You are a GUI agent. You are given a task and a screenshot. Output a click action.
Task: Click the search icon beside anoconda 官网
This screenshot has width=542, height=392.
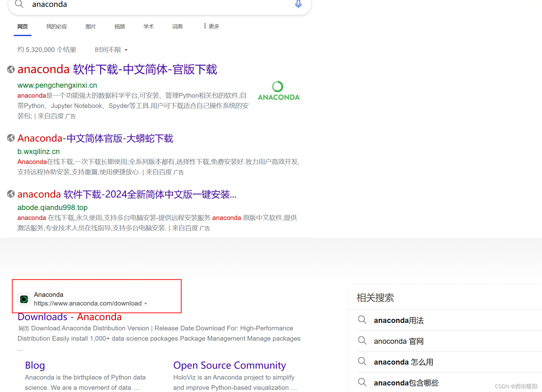[362, 341]
